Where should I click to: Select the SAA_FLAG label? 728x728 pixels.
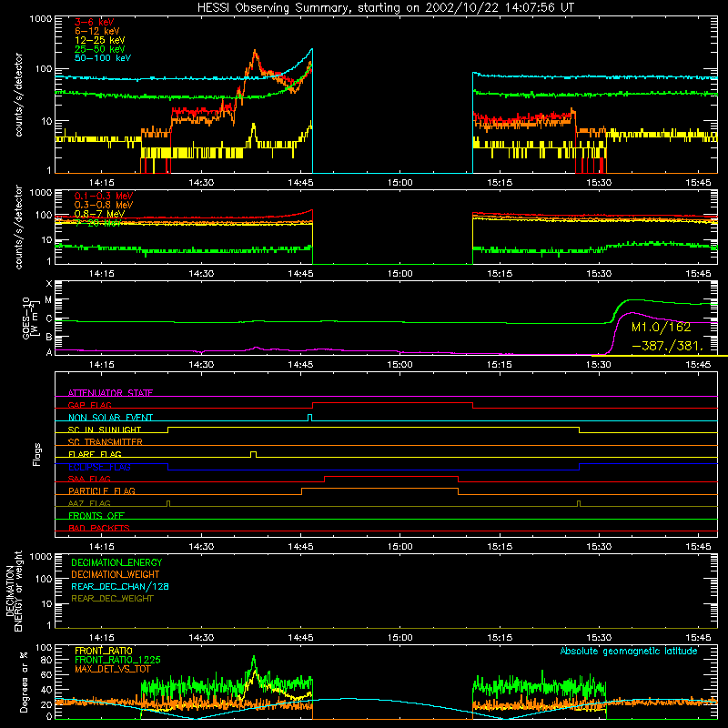(89, 479)
